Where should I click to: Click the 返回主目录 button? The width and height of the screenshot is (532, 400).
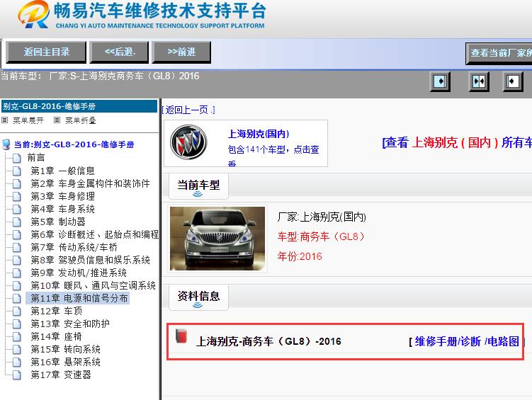tap(46, 52)
